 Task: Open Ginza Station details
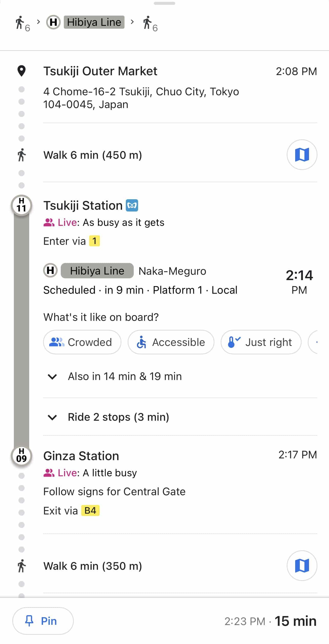pos(81,456)
